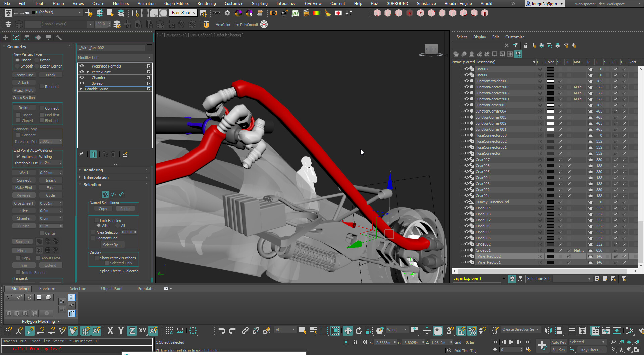Hide the Gear007 layer with its eye toggle
Screen dimensions: 644x355
coord(467,159)
